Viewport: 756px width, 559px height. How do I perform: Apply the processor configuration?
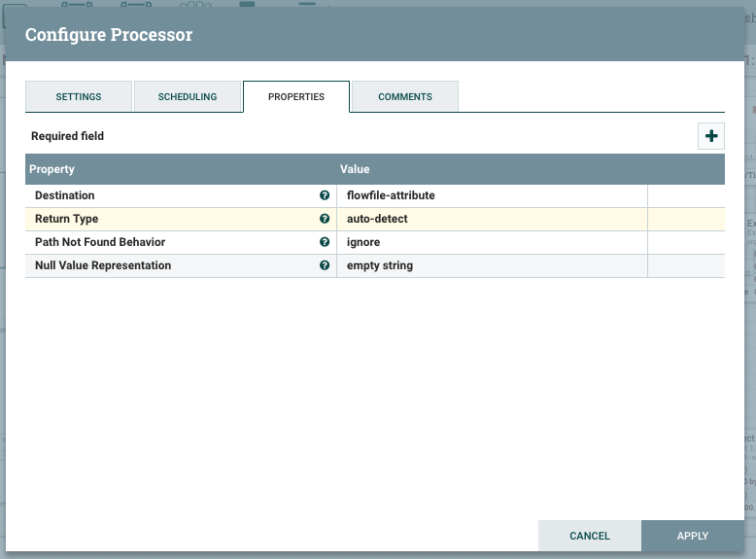point(693,536)
